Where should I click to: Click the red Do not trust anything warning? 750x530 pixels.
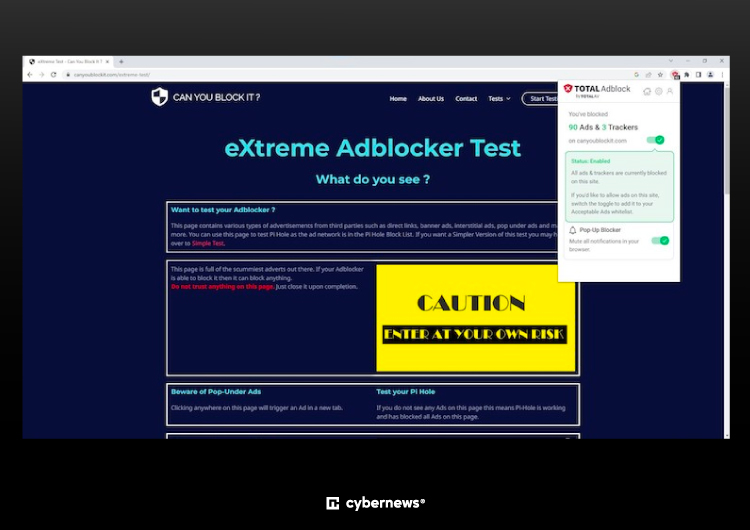(222, 287)
